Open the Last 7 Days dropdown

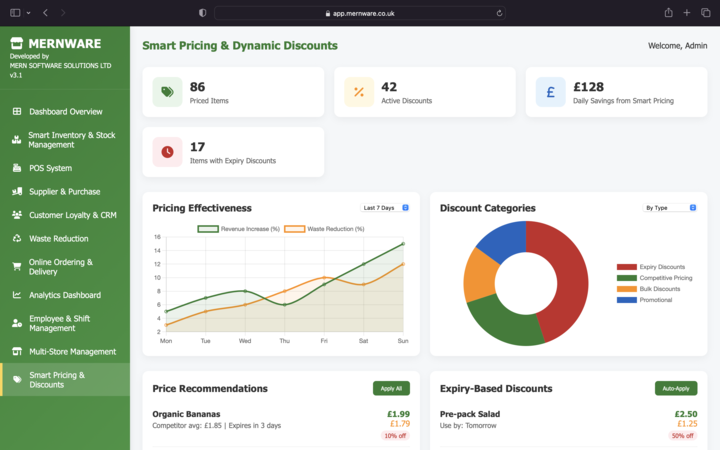click(x=384, y=208)
